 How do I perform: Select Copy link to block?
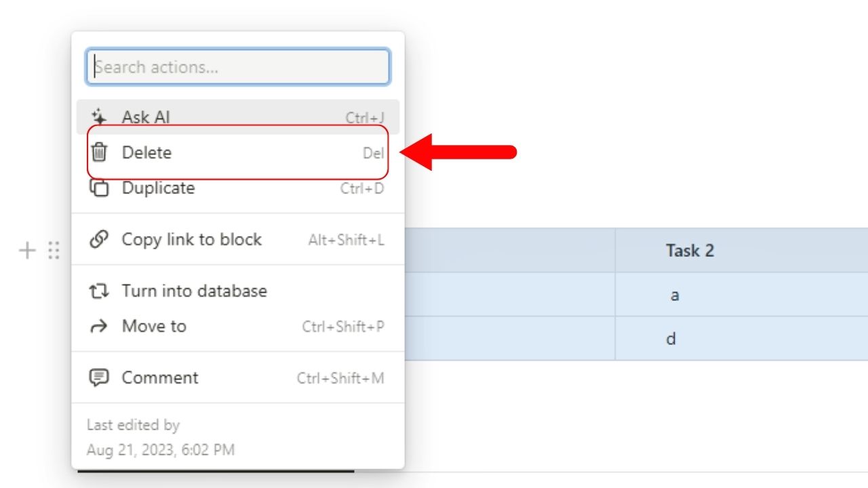coord(191,239)
